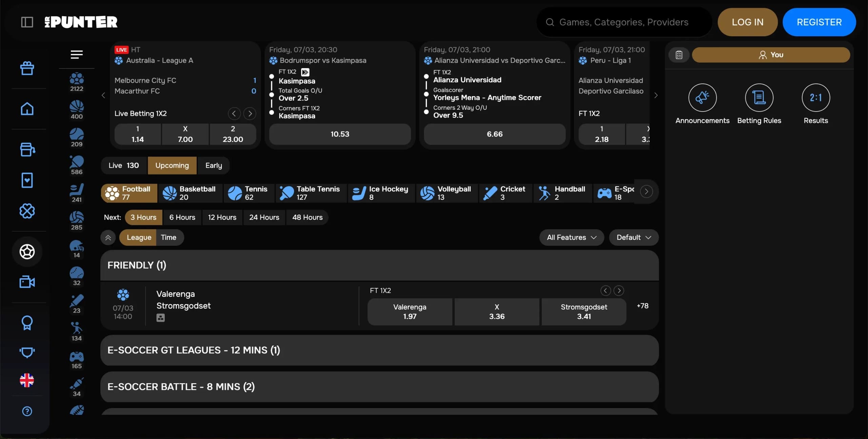Screen dimensions: 868x439
Task: Click the REGISTER button
Action: (819, 22)
